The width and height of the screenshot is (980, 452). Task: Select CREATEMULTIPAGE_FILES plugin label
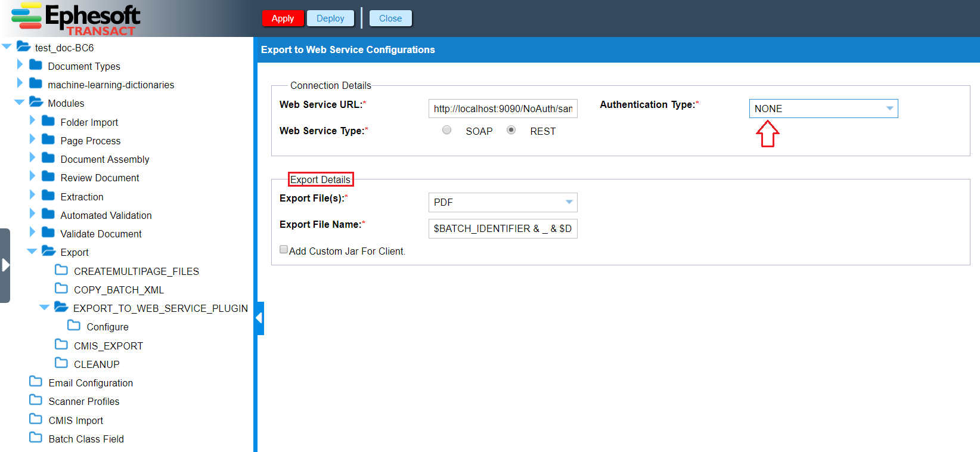click(x=137, y=271)
